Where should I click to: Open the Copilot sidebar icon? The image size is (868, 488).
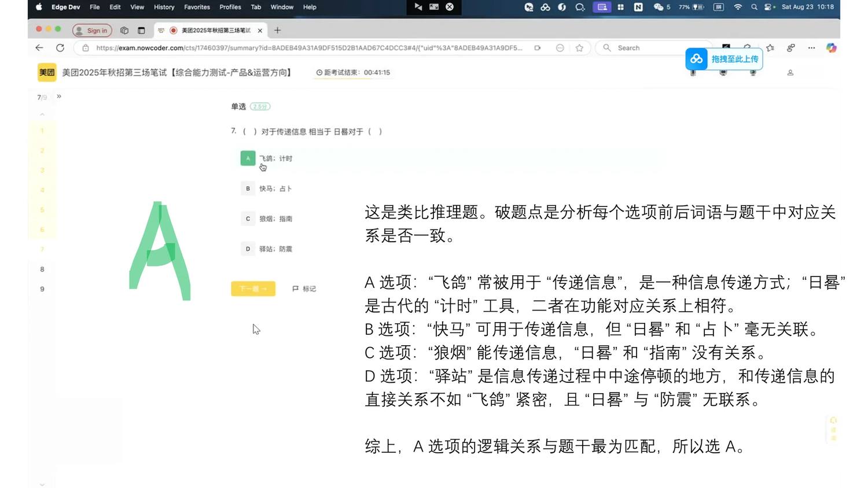pos(832,48)
